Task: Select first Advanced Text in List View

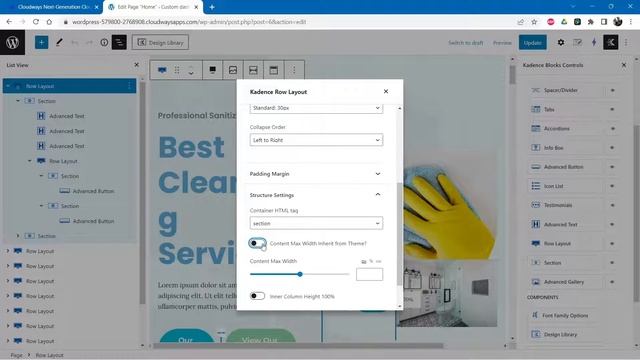Action: [x=67, y=116]
